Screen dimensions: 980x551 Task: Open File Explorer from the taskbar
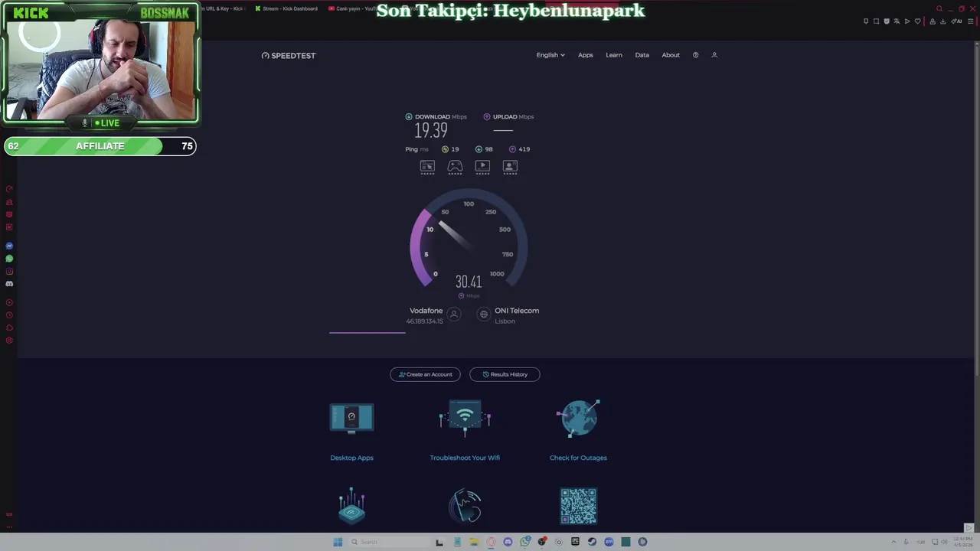tap(475, 542)
